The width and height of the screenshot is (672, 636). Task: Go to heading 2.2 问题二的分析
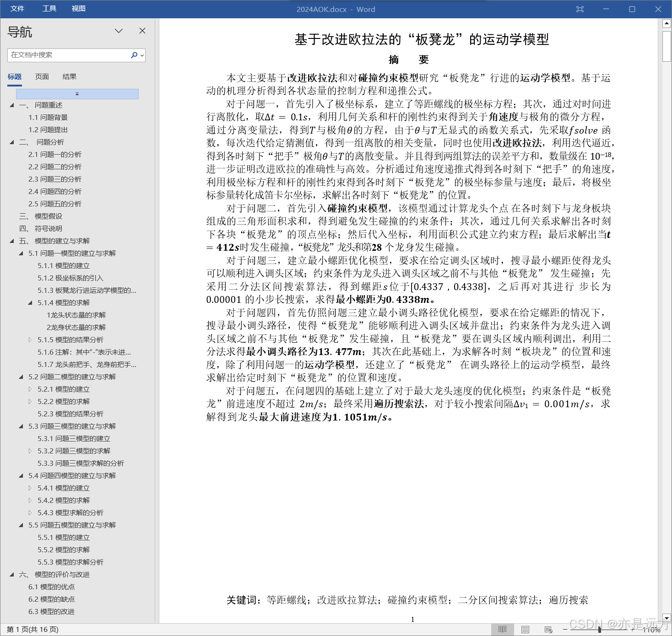pyautogui.click(x=55, y=167)
